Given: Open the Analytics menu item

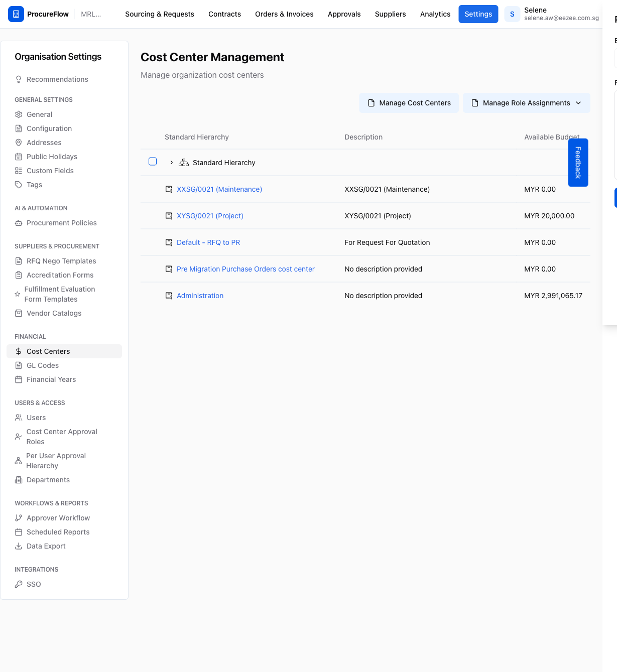Looking at the screenshot, I should click(435, 14).
